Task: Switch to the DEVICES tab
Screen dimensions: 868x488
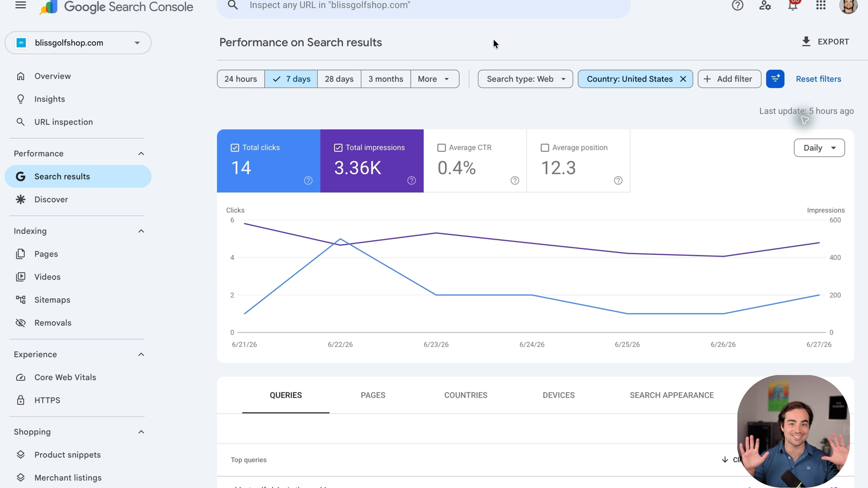Action: 559,395
